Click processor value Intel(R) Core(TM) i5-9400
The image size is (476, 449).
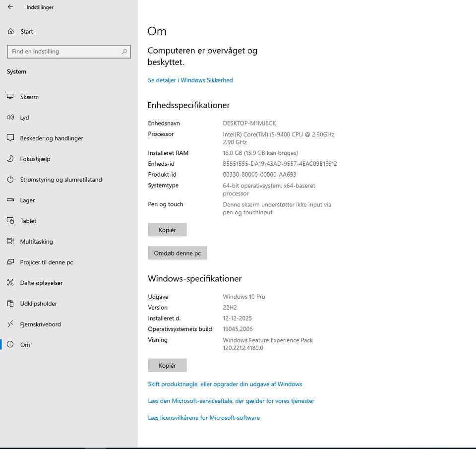click(278, 138)
